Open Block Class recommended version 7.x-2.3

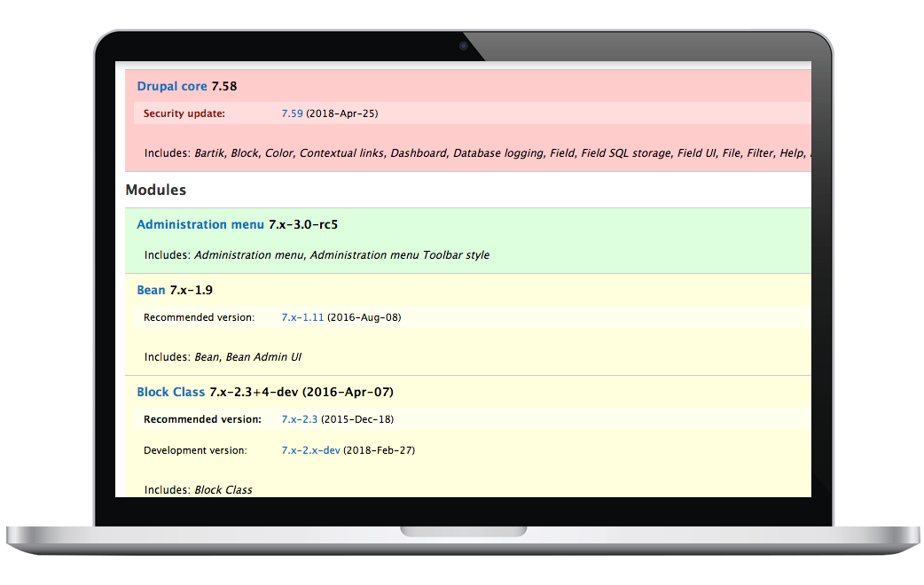coord(300,419)
